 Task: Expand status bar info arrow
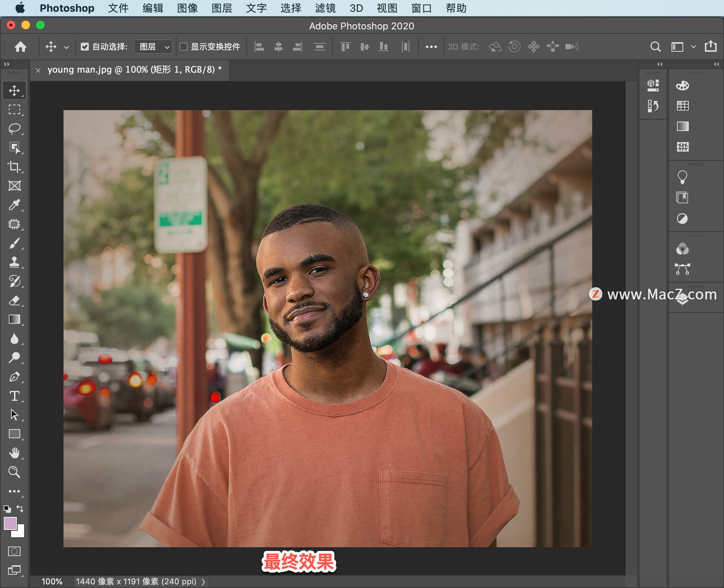point(203,582)
